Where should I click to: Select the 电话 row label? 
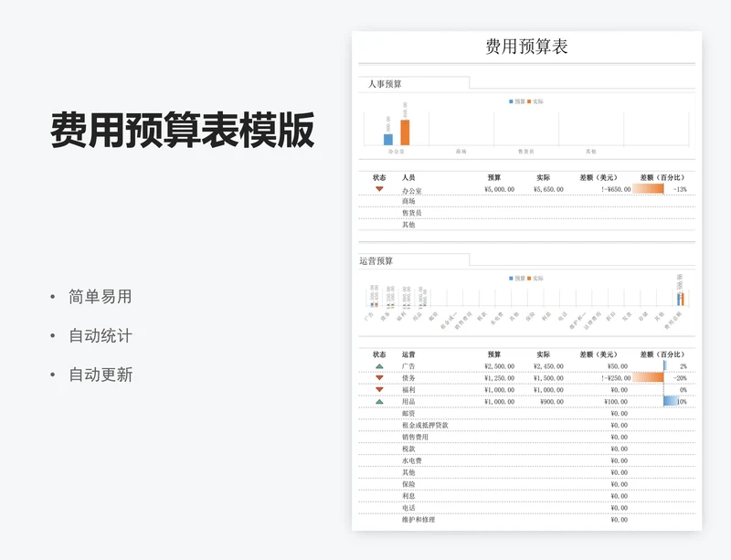pos(408,508)
